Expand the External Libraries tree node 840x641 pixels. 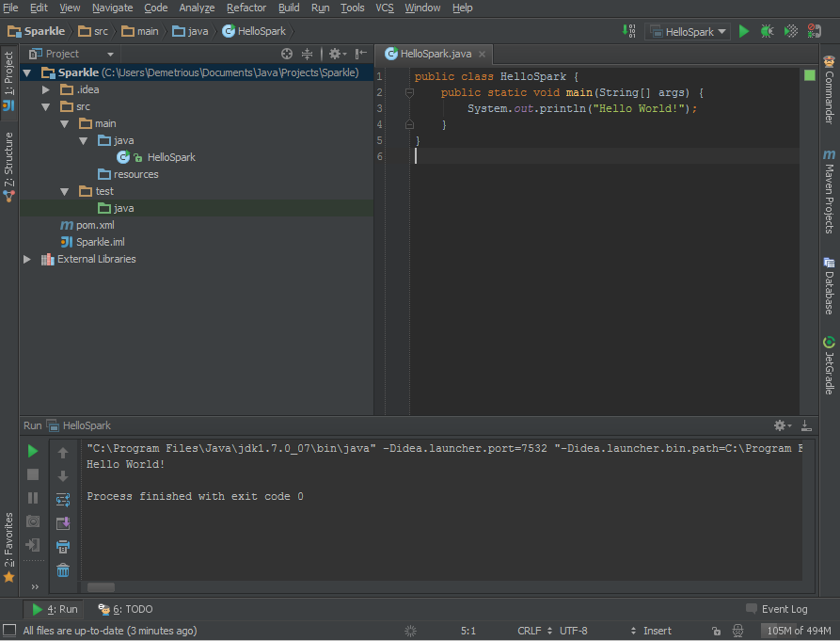coord(27,259)
